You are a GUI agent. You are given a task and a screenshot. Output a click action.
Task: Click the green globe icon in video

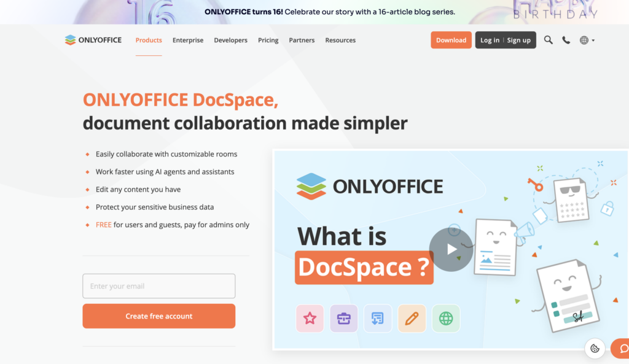click(x=446, y=319)
